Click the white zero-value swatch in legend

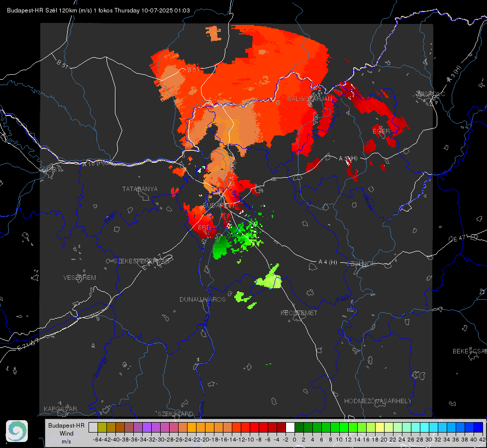pyautogui.click(x=290, y=427)
